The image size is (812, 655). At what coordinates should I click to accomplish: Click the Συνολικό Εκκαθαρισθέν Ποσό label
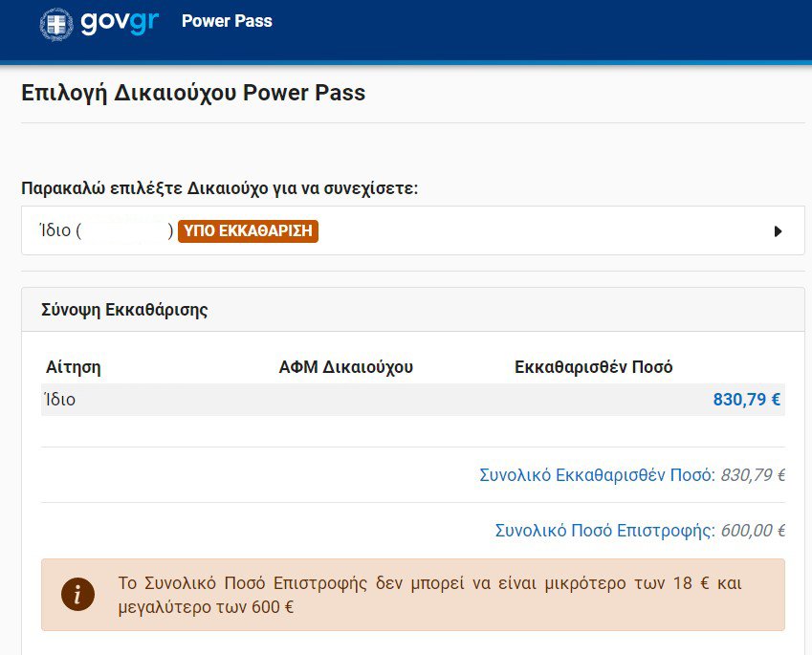click(597, 475)
